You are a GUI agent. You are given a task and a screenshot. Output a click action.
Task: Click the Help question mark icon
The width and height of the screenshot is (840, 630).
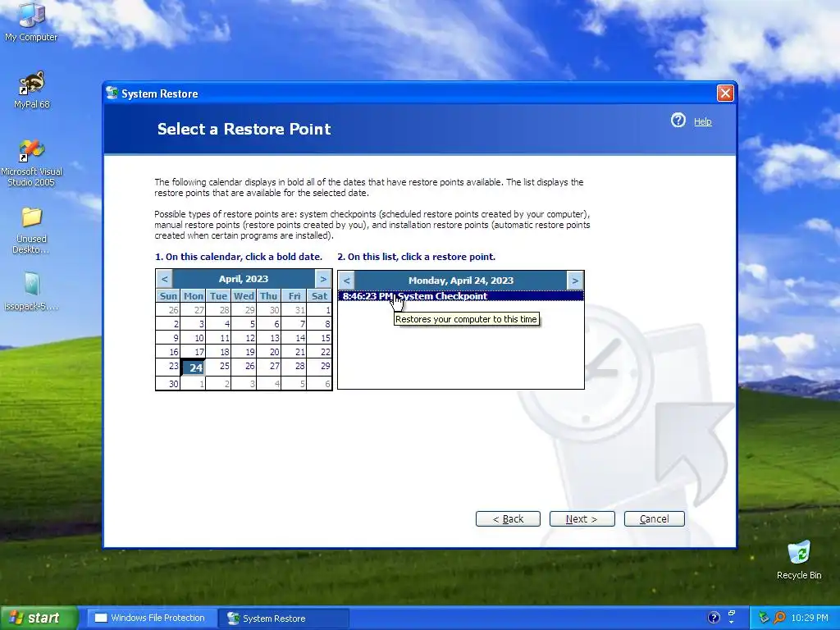coord(678,120)
